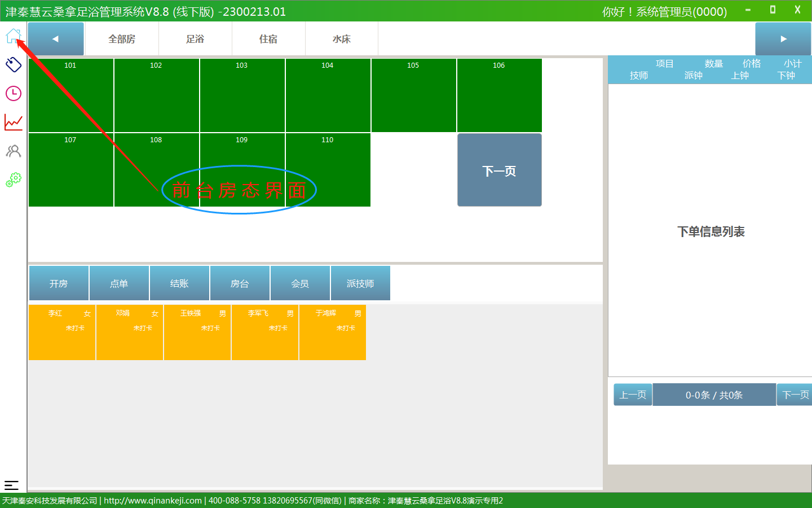Click 上一页 in order list pager

633,395
